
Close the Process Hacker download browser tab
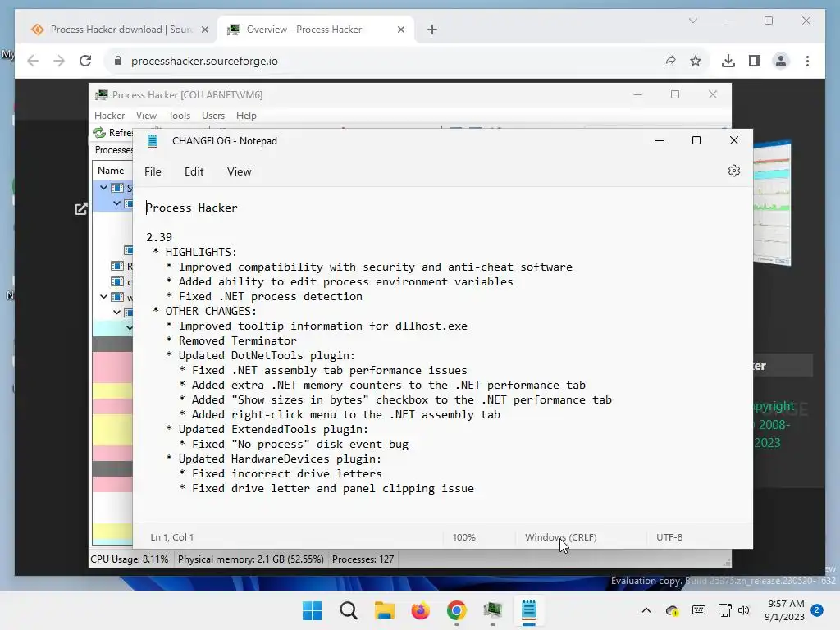204,30
